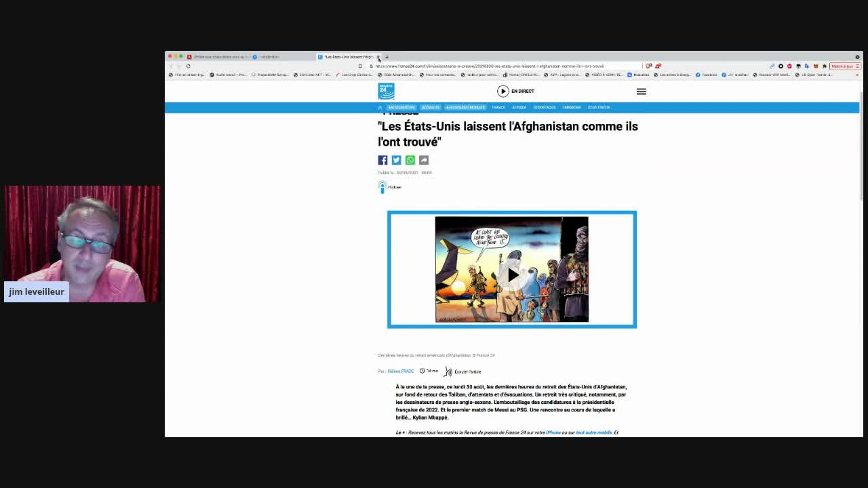Reload the page in browser
The height and width of the screenshot is (488, 868).
click(189, 66)
